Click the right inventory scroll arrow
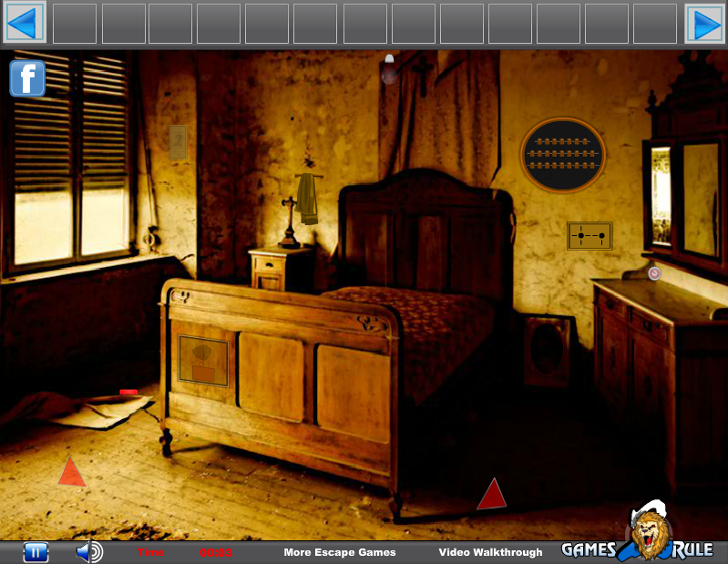 [x=704, y=22]
